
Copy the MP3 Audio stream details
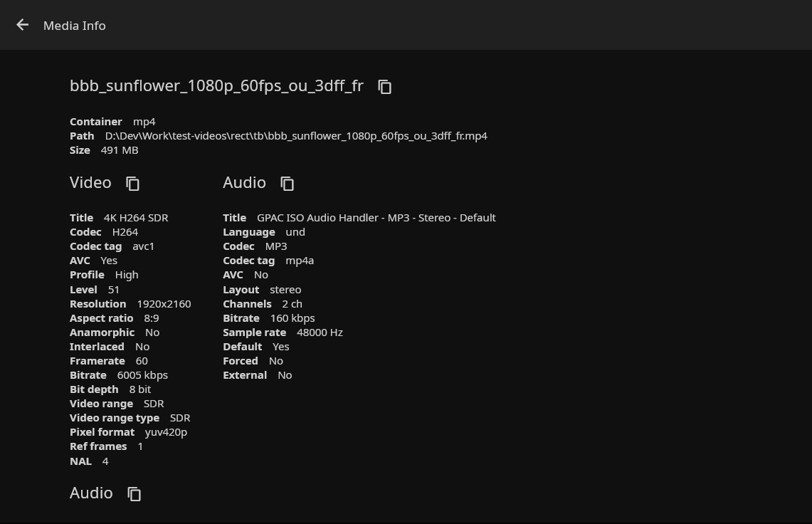point(288,184)
